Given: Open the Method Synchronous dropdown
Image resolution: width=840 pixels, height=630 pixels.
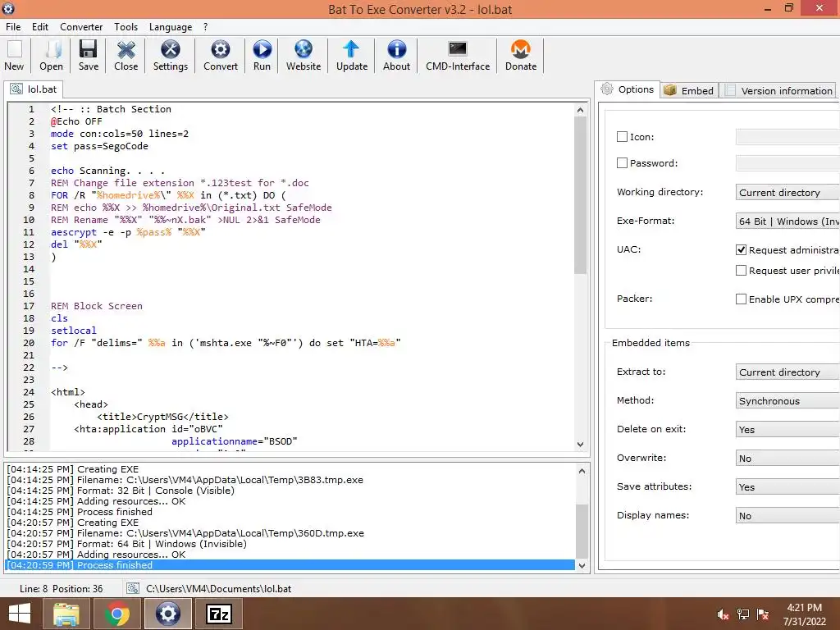Looking at the screenshot, I should [787, 400].
